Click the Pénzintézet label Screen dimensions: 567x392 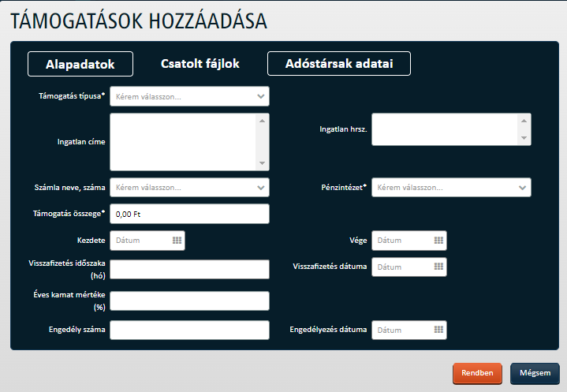point(344,187)
